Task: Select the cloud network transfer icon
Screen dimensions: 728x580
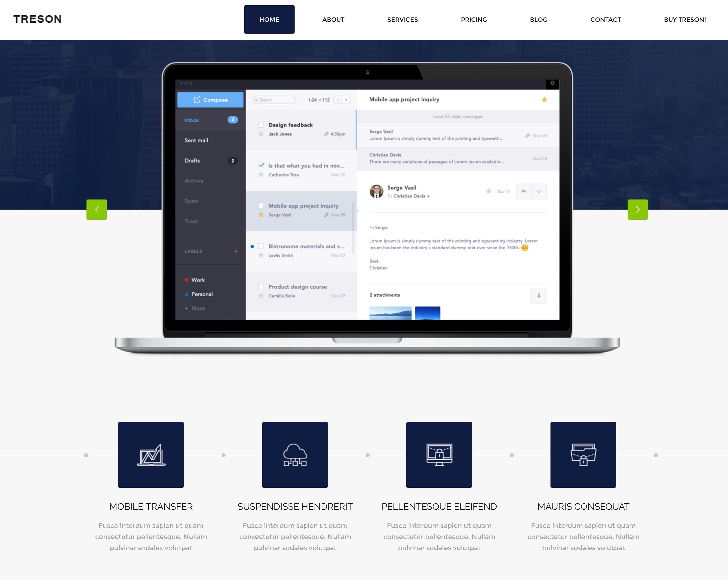Action: click(295, 455)
